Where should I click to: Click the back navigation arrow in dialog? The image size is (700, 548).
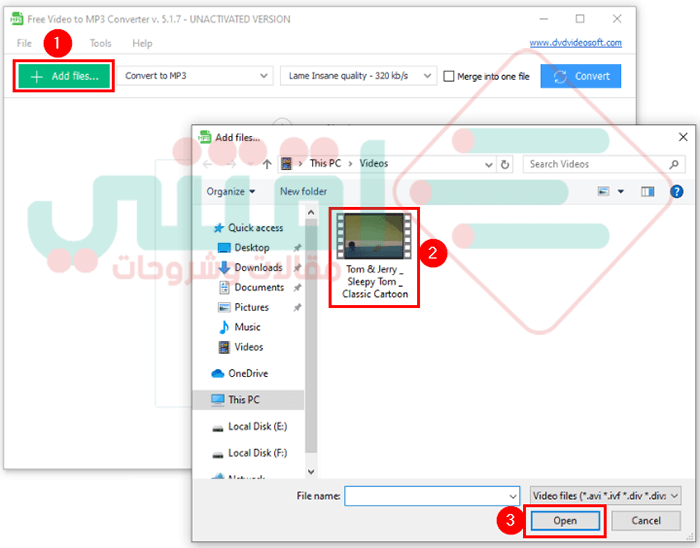click(207, 164)
